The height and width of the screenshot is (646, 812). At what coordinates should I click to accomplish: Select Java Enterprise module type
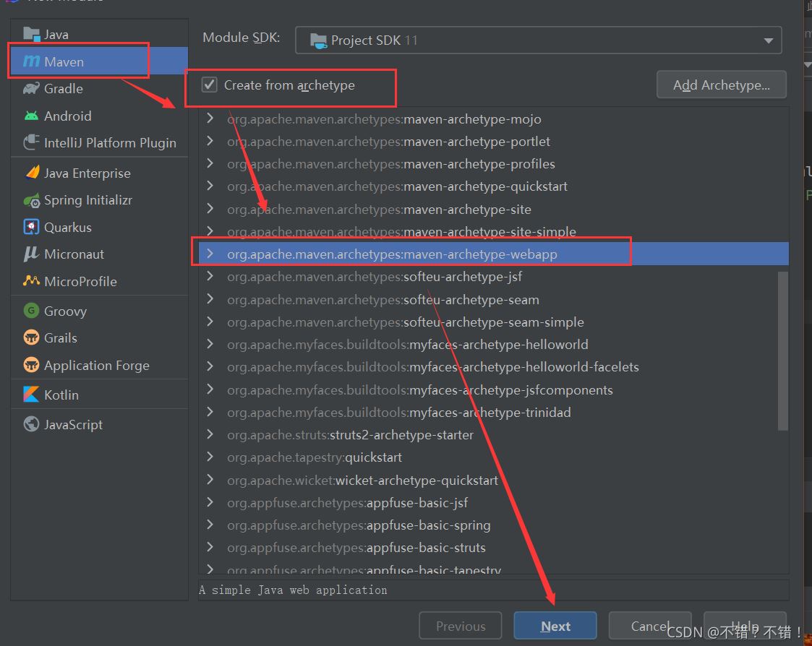[99, 173]
